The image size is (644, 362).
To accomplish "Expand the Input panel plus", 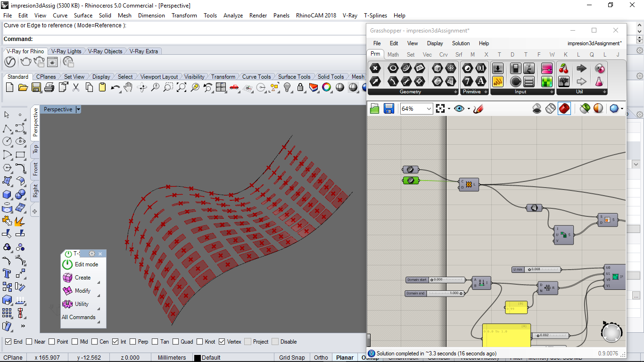I will pos(552,92).
